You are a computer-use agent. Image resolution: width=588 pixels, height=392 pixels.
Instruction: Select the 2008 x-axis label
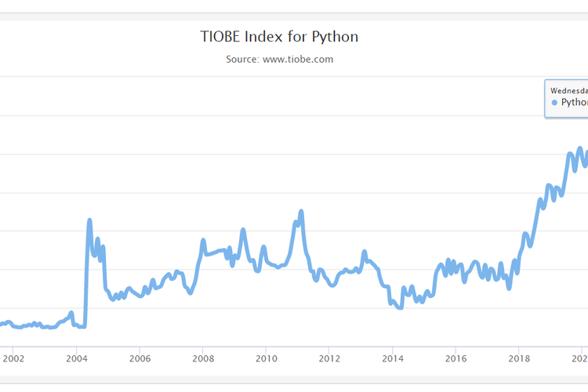[203, 359]
